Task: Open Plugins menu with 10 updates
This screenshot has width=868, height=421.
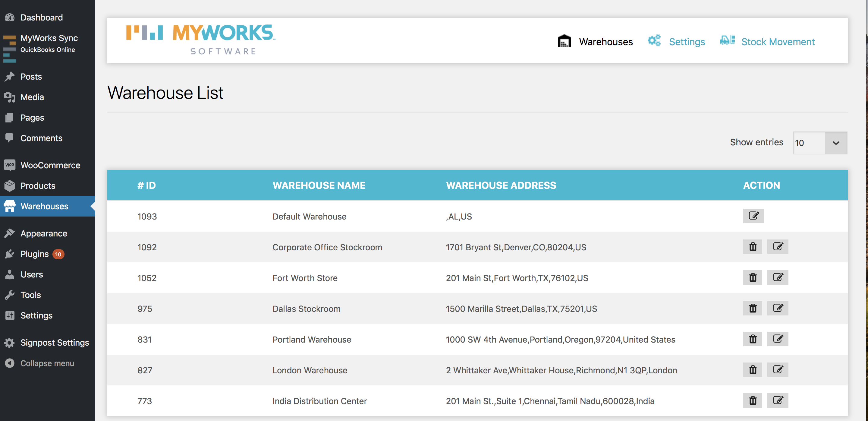Action: [x=35, y=254]
